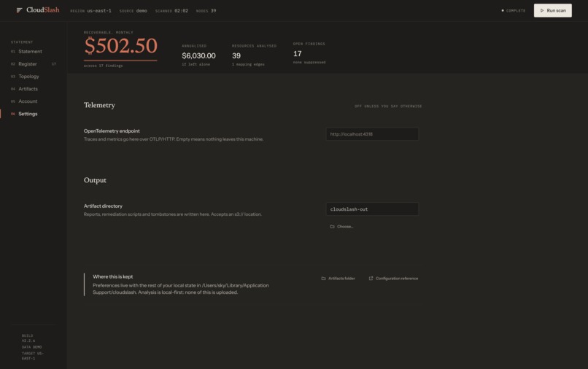
Task: Click the open findings count 17
Action: [298, 54]
